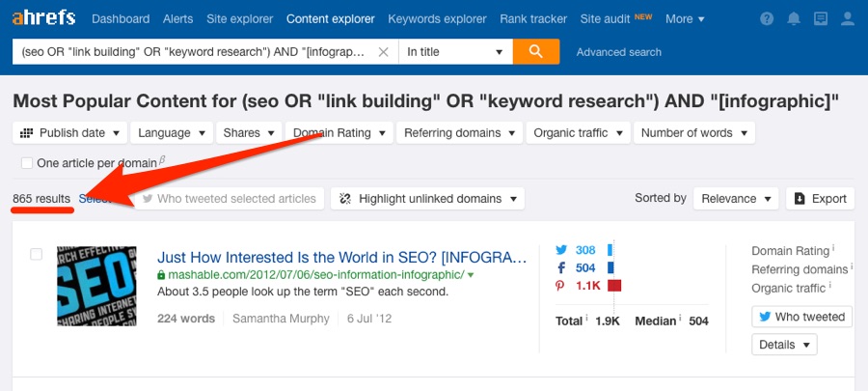The image size is (868, 391).
Task: Open the help question mark icon
Action: (767, 19)
